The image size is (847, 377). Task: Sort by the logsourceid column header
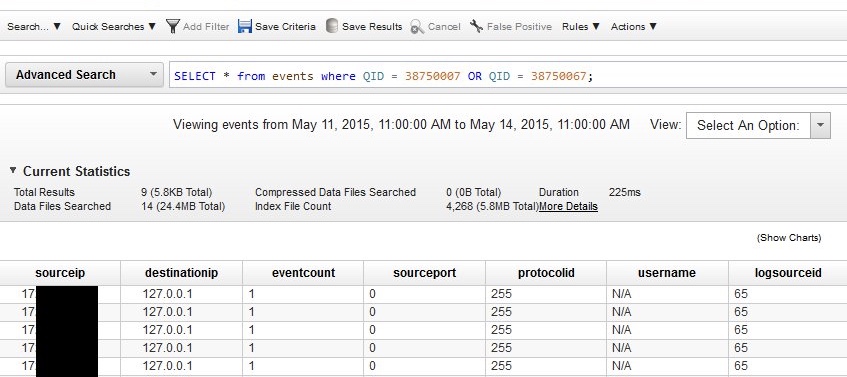click(x=788, y=273)
